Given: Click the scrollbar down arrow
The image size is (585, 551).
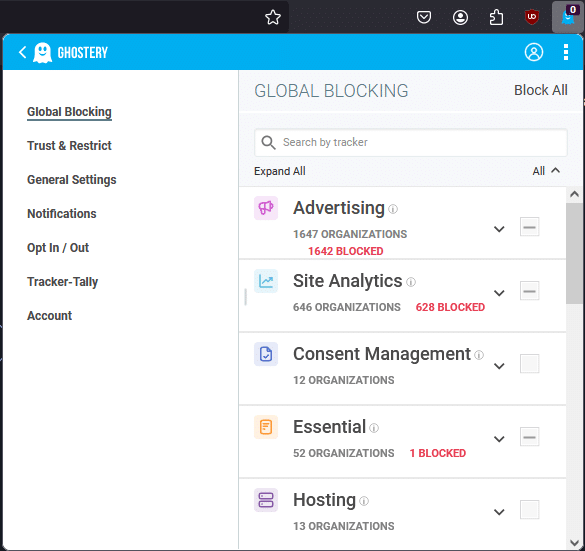Looking at the screenshot, I should [575, 542].
